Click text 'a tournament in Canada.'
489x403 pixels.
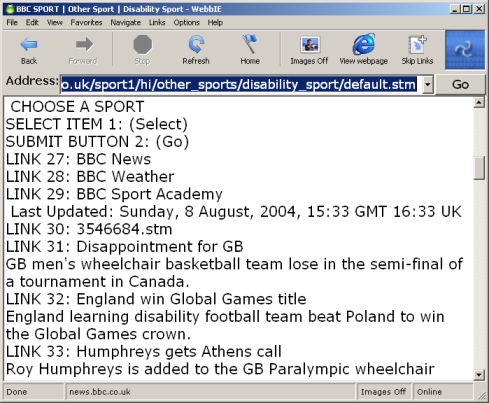pyautogui.click(x=97, y=282)
